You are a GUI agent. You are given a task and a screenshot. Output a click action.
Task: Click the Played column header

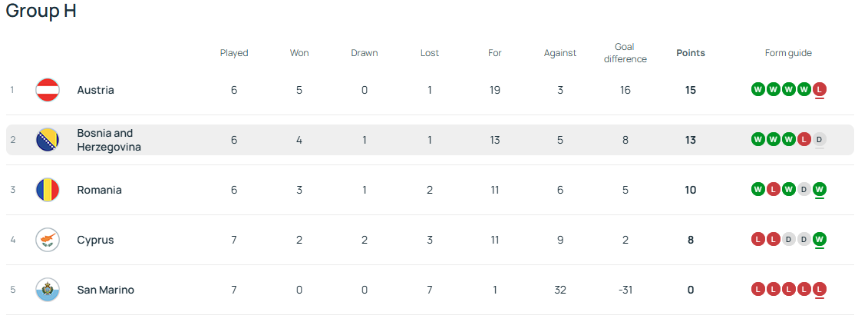click(234, 53)
